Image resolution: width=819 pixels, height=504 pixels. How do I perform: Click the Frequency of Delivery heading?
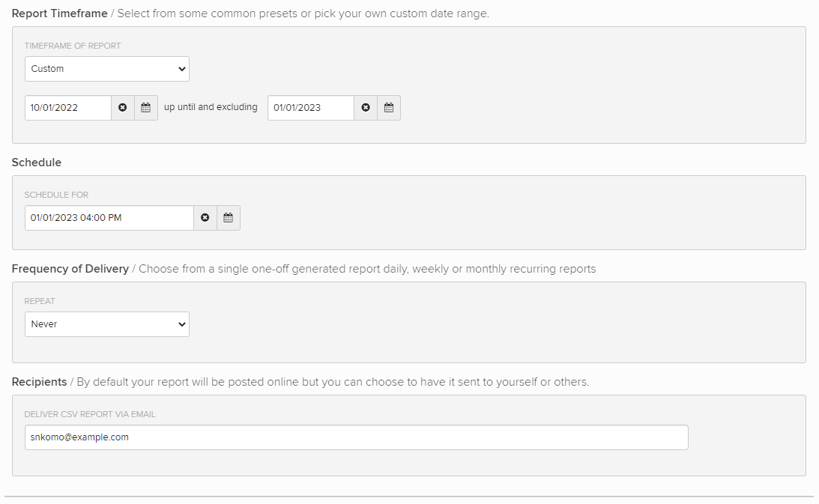tap(70, 269)
